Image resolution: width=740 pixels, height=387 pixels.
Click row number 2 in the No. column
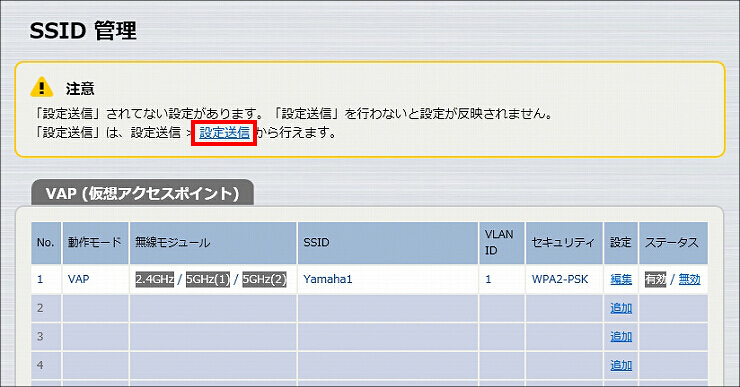[40, 308]
